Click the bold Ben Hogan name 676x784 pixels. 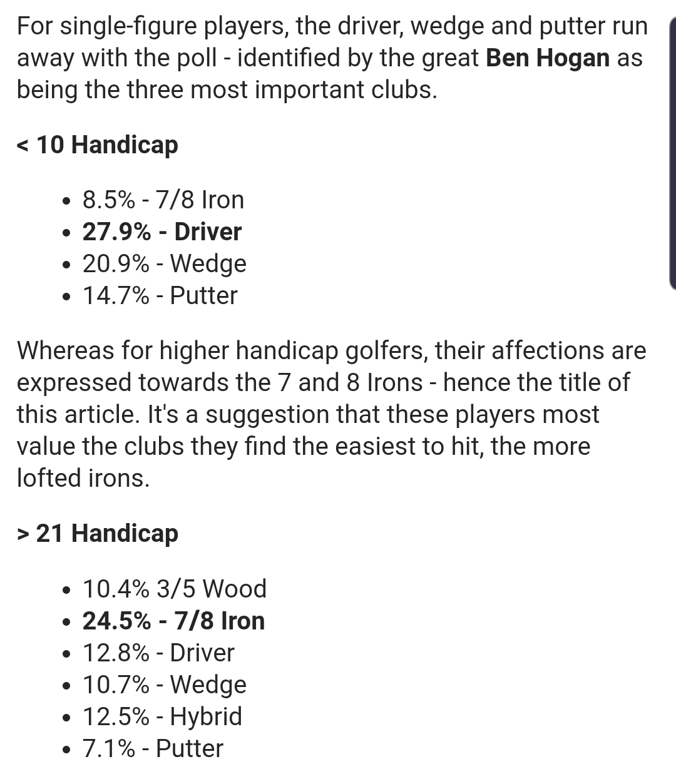click(547, 58)
